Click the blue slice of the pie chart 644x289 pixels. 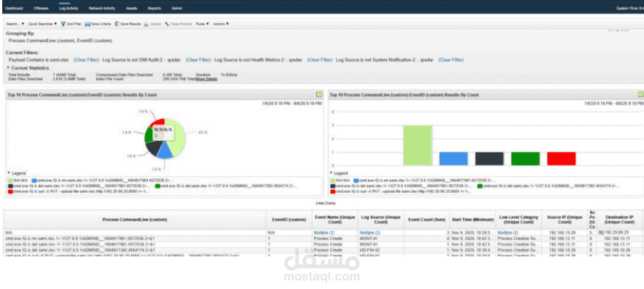pyautogui.click(x=164, y=151)
